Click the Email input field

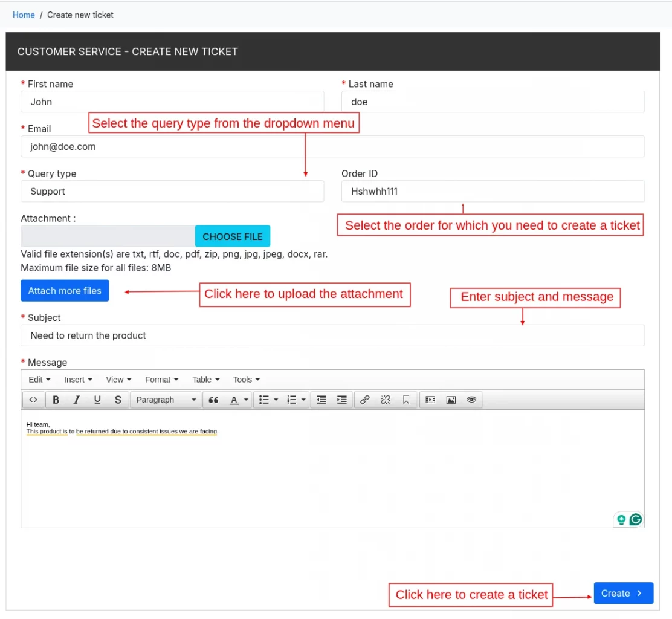[x=332, y=147]
